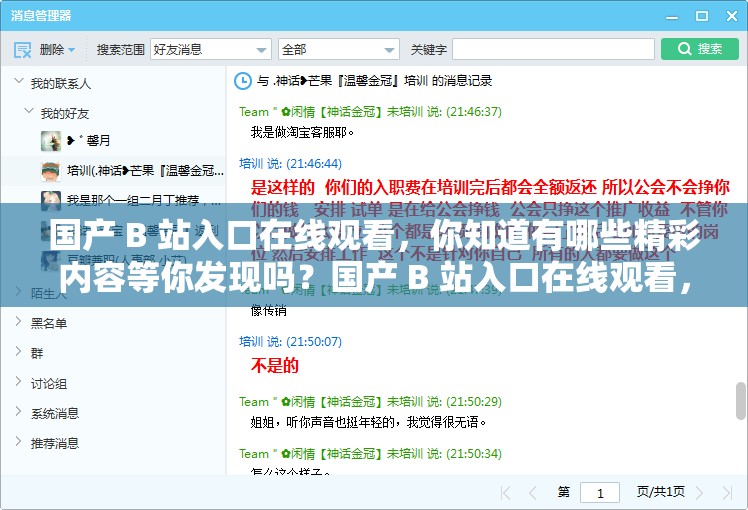Click the 培训 说: (21:50:07) header

coord(291,342)
